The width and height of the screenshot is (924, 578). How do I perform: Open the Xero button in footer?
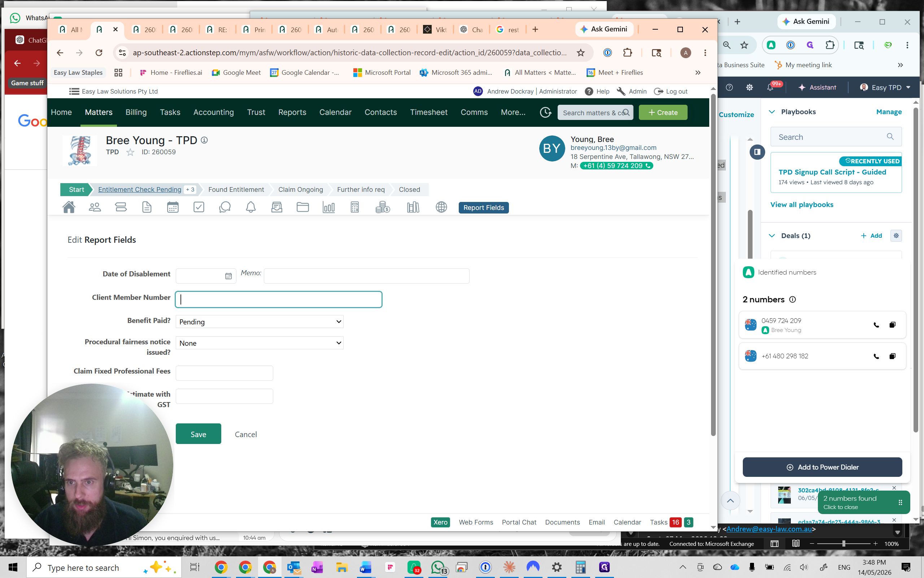coord(440,522)
